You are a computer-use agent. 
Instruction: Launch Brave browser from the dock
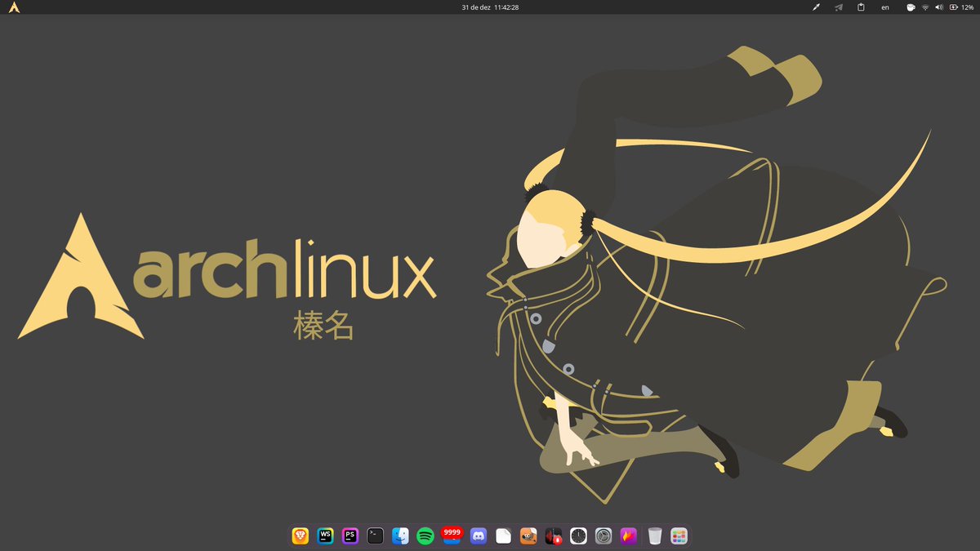pos(301,536)
